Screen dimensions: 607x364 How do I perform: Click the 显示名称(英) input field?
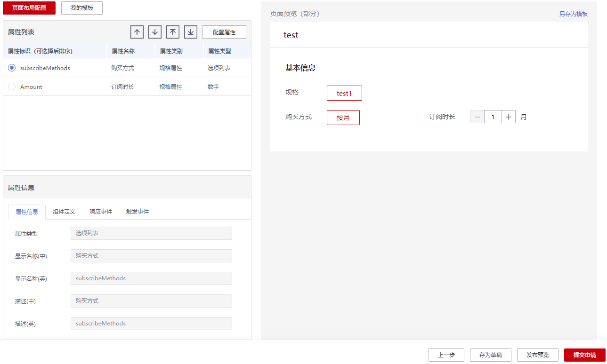(151, 278)
